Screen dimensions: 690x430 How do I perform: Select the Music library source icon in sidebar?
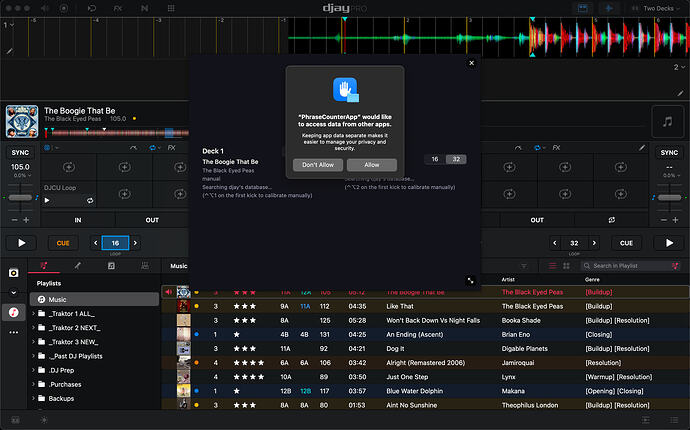14,312
